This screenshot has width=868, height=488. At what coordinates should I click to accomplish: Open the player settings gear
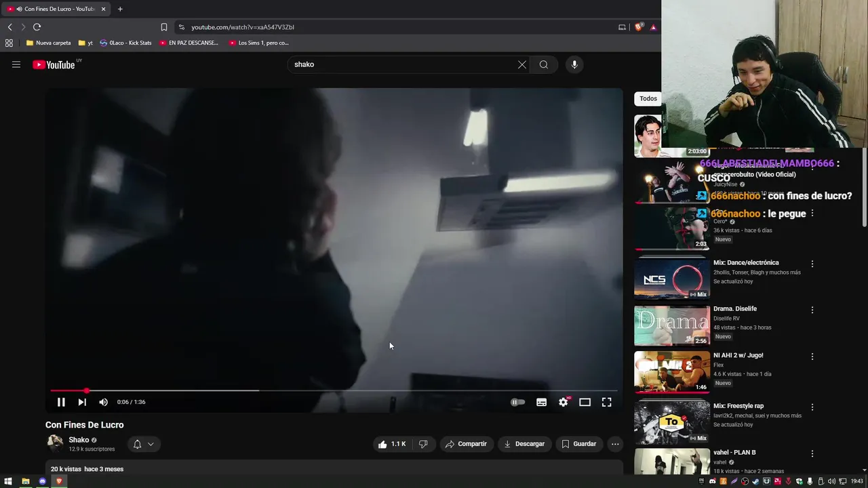point(564,402)
